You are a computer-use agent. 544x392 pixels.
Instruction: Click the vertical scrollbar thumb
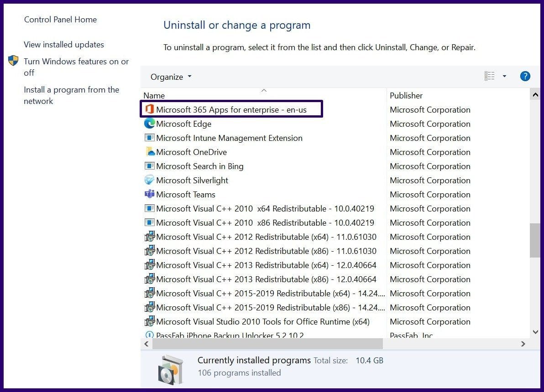pos(535,240)
